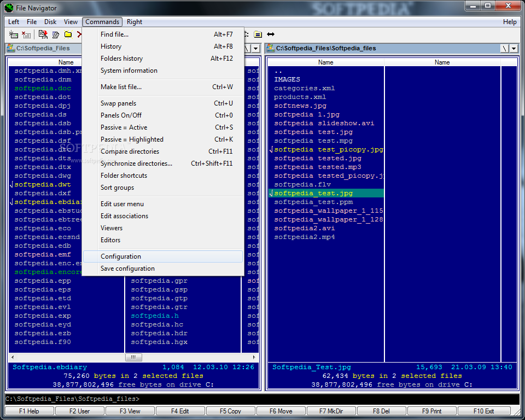Click the right panel root folder backslash button
Screen dimensions: 525x420
505,49
